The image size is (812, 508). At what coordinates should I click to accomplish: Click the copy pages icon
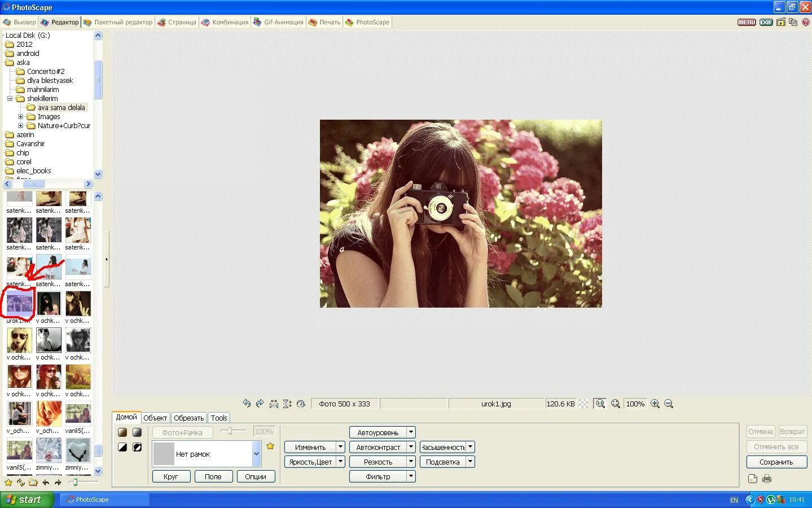click(x=793, y=22)
